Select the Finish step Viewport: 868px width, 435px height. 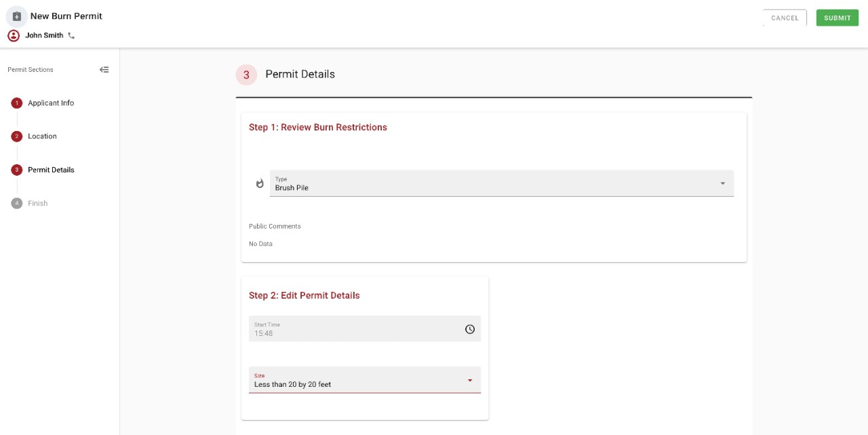click(37, 202)
